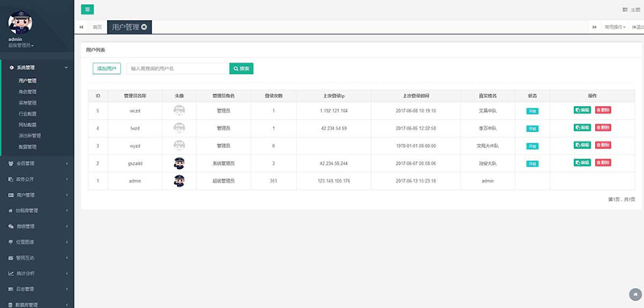This screenshot has width=644, height=308.
Task: Click the 管理员名称 column header
Action: click(x=135, y=96)
